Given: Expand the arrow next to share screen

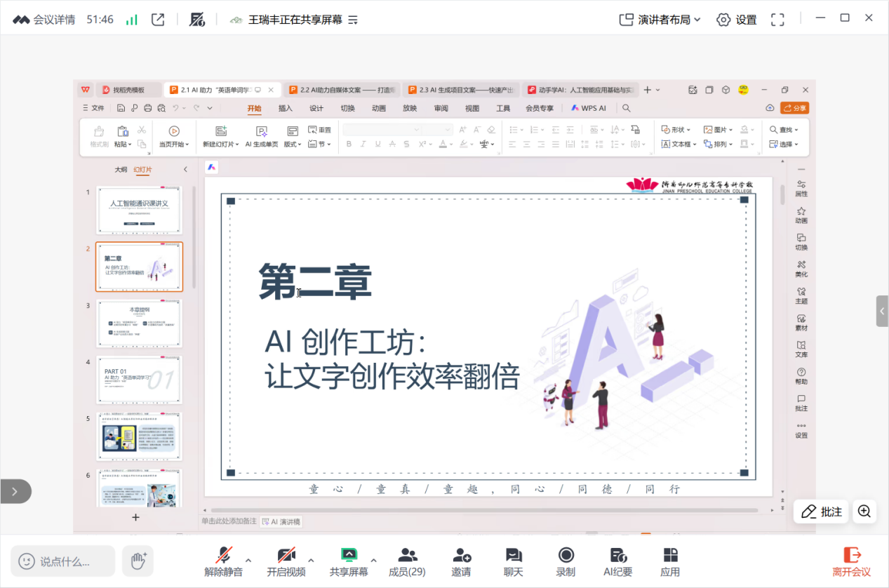Looking at the screenshot, I should [x=374, y=561].
